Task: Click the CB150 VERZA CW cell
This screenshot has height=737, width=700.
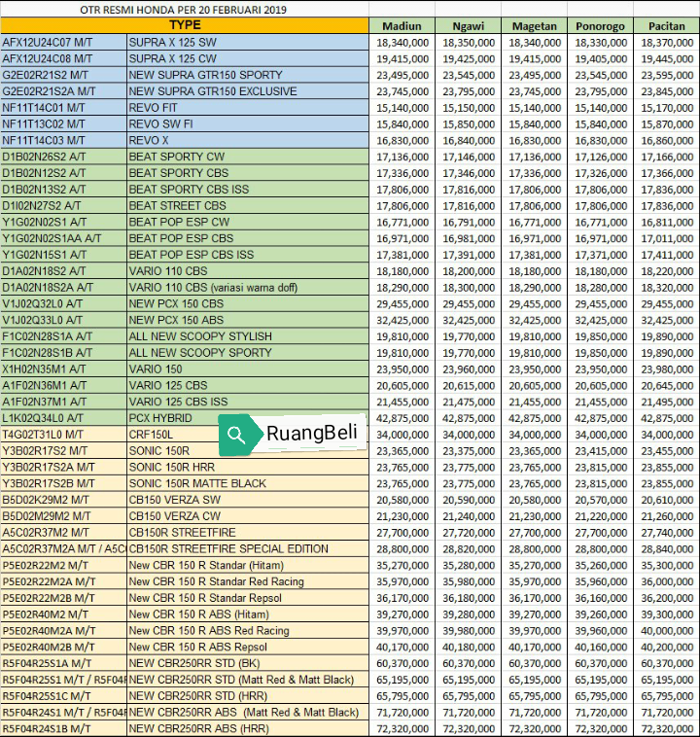Action: point(248,516)
